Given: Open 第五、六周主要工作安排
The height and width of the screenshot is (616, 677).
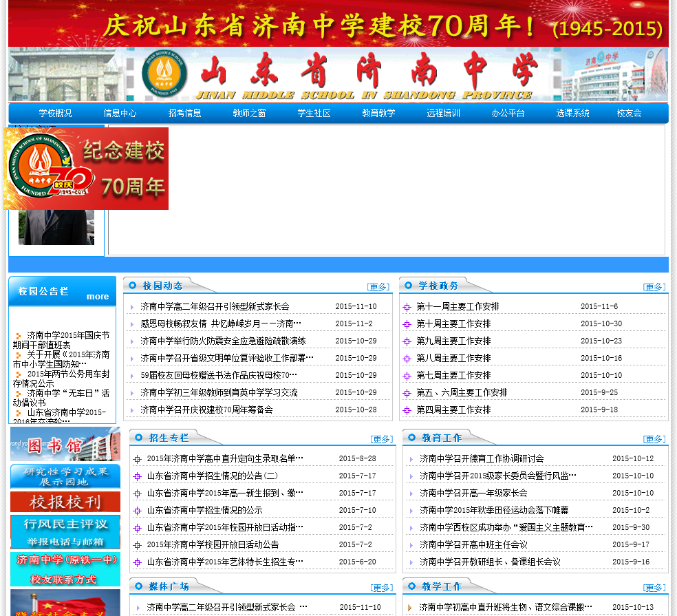Looking at the screenshot, I should [x=462, y=393].
